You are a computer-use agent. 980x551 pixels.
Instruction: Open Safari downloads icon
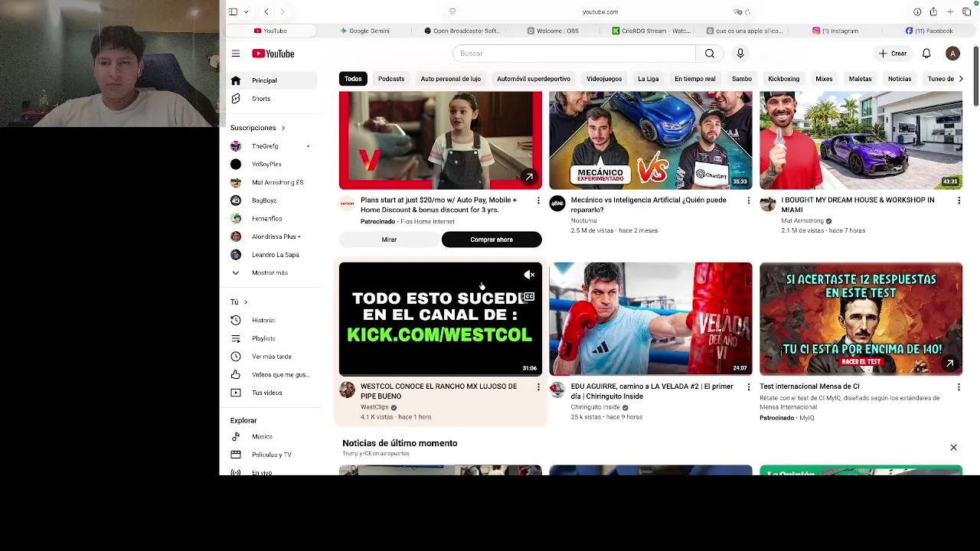[917, 11]
